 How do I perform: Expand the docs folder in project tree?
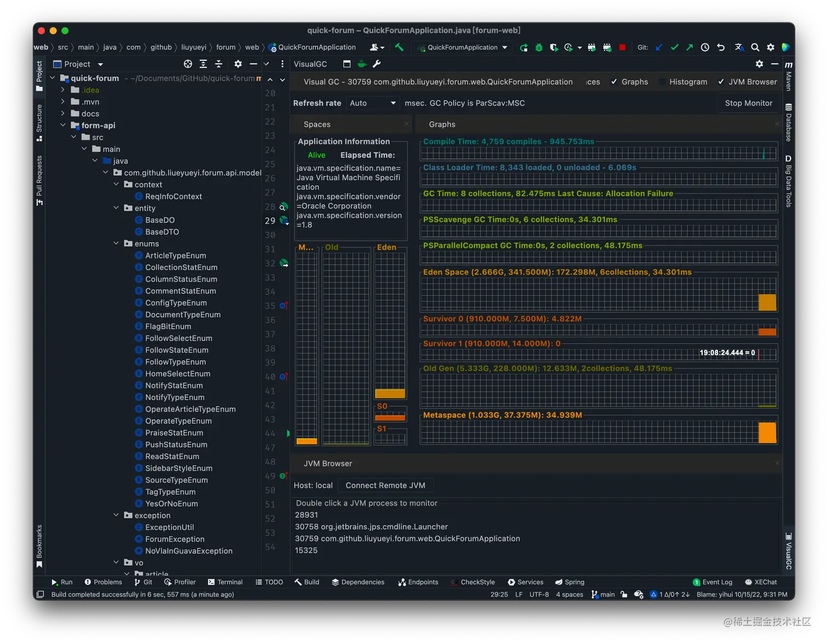pos(63,114)
